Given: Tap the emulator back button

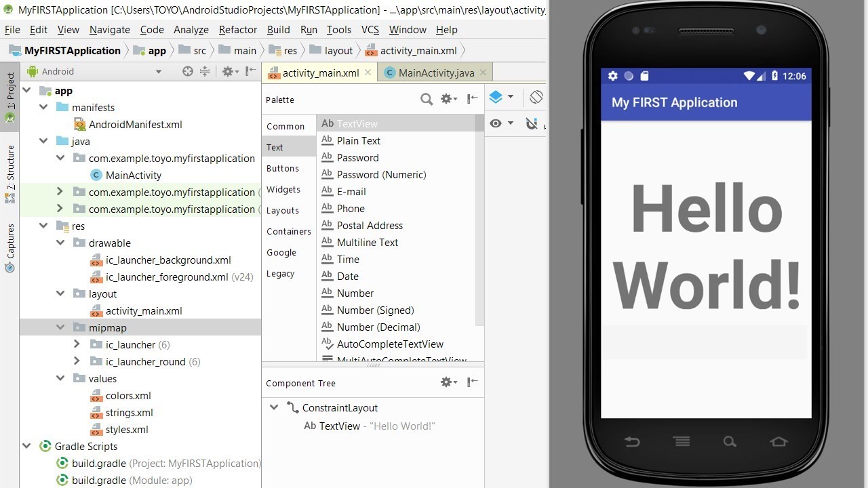Looking at the screenshot, I should click(632, 442).
